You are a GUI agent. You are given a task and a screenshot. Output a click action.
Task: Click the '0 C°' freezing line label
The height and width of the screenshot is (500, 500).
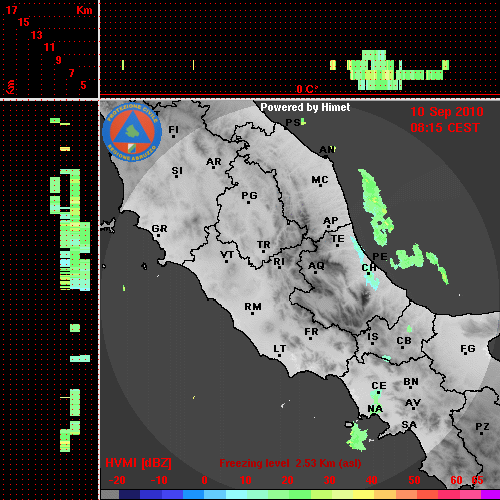[307, 89]
